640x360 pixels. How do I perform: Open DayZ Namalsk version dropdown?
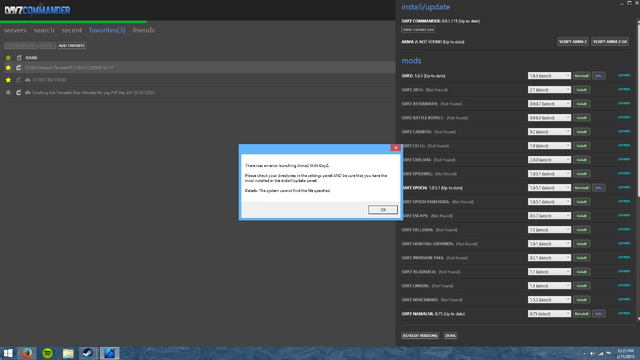(x=549, y=313)
